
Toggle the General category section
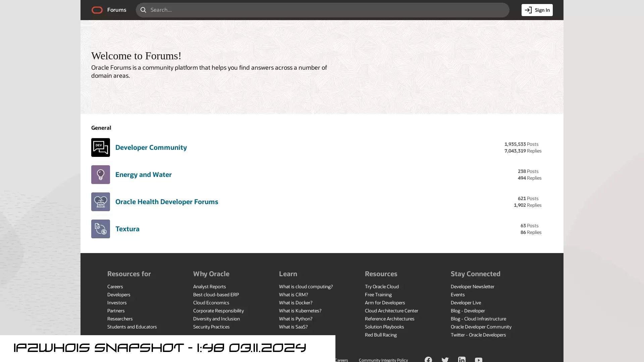(x=101, y=128)
